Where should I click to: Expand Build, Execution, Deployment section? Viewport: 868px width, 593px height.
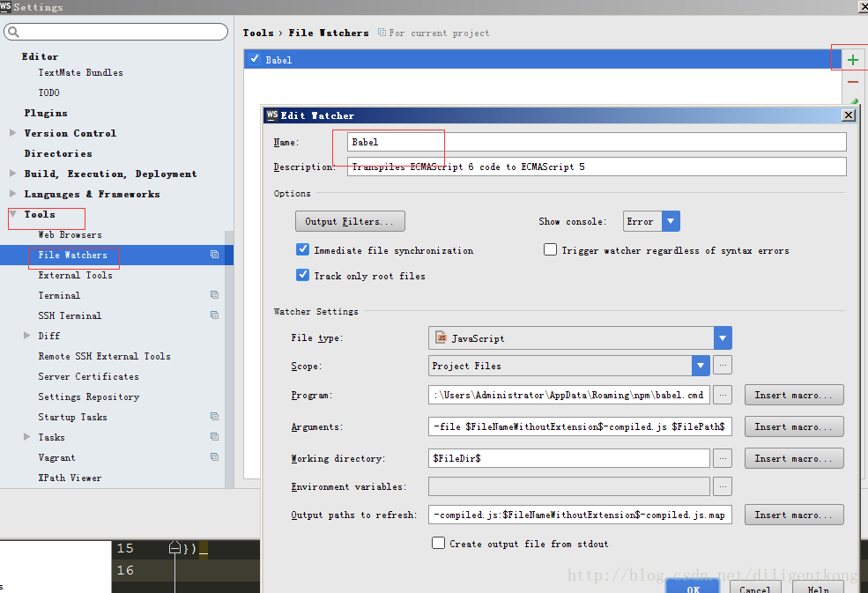(x=13, y=174)
